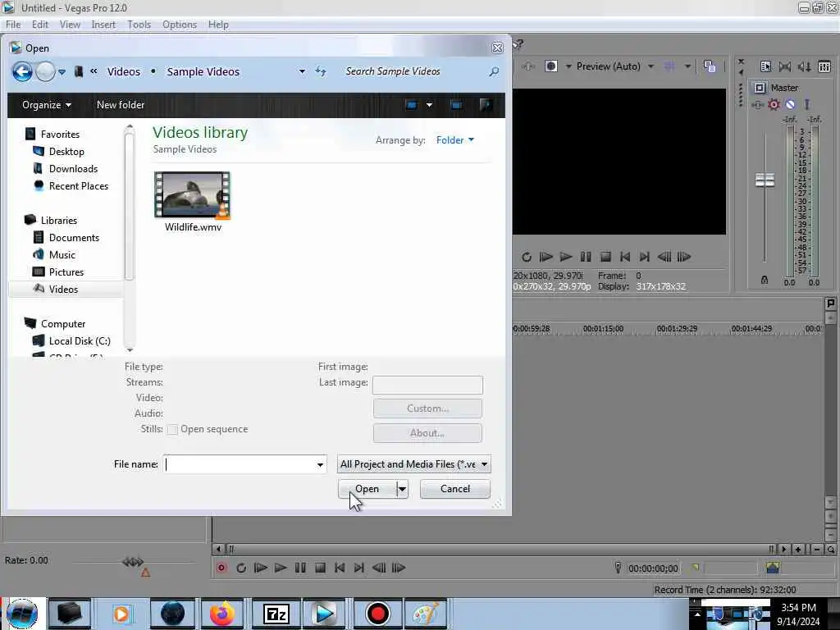The height and width of the screenshot is (630, 840).
Task: Click the search magnifier icon
Action: [x=494, y=71]
